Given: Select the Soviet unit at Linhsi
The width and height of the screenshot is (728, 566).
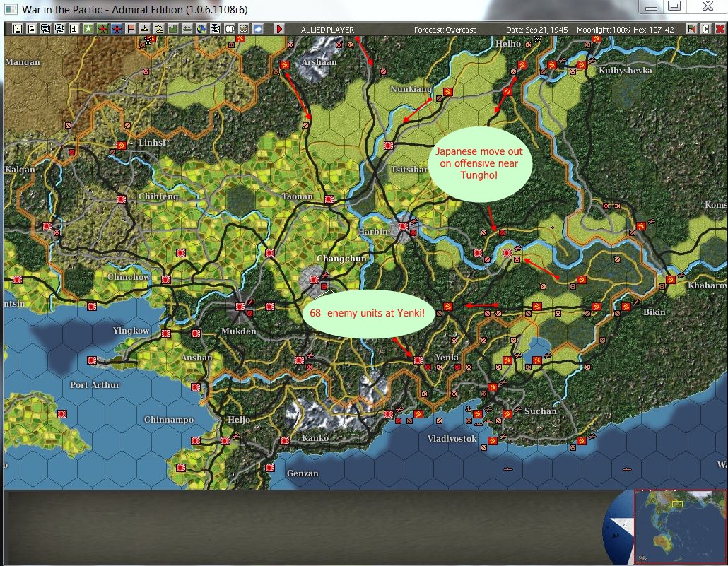Looking at the screenshot, I should click(x=122, y=146).
